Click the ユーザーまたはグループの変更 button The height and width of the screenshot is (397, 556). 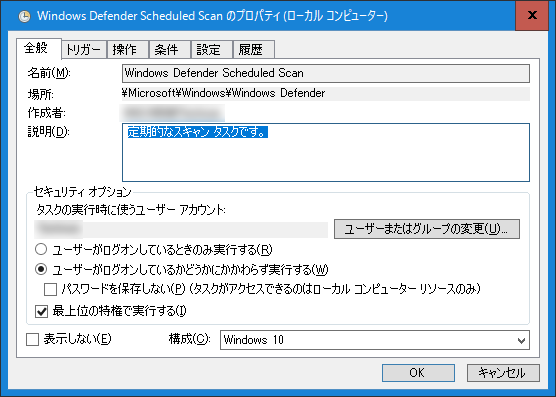coord(427,229)
